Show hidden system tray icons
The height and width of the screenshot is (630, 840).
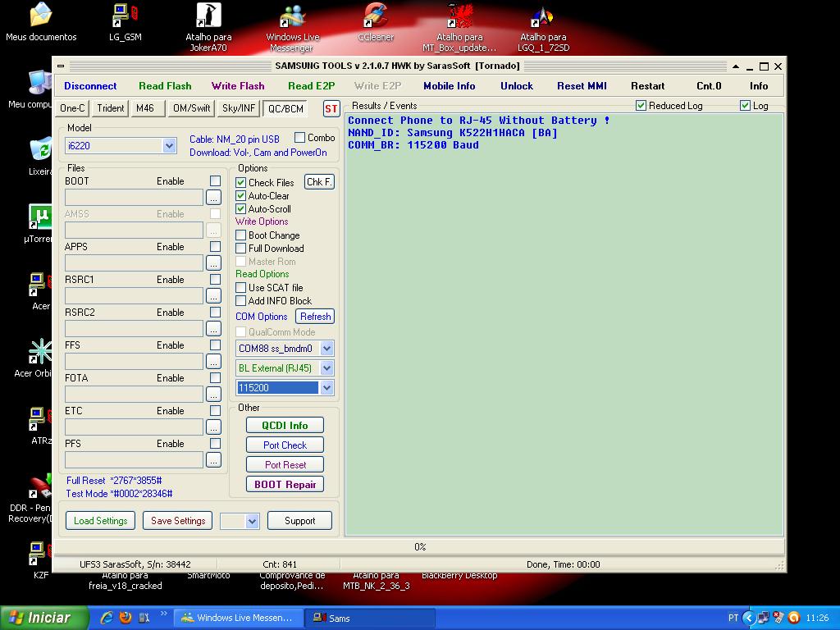pyautogui.click(x=748, y=618)
